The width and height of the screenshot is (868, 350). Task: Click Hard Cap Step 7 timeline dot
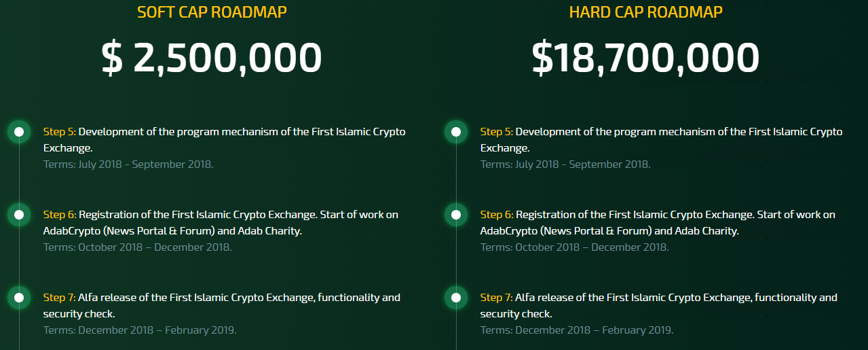[456, 298]
